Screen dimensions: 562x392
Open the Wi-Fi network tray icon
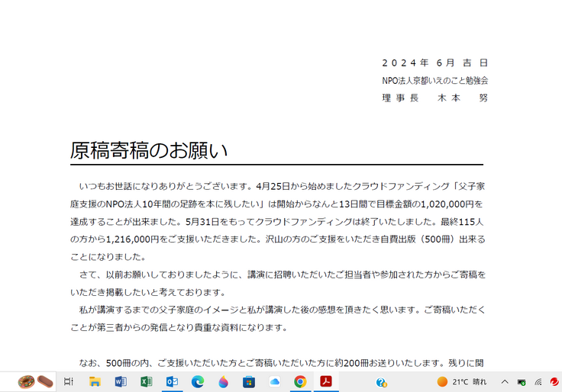coord(538,381)
